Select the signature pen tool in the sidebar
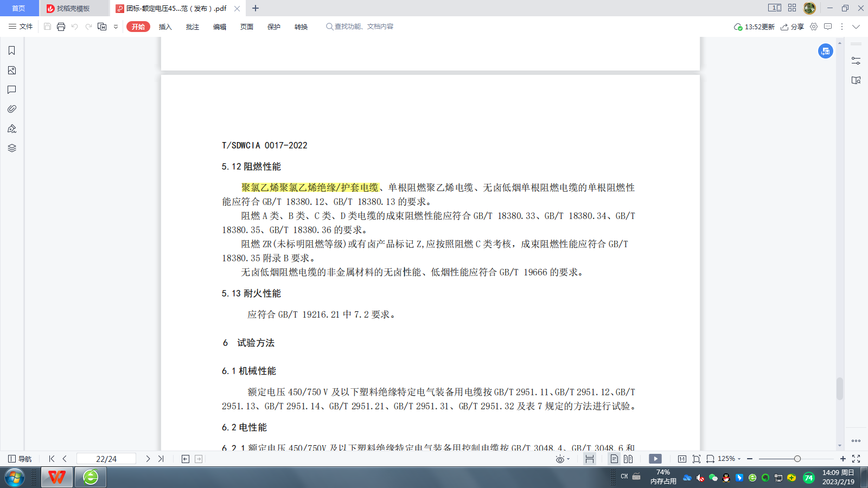The image size is (868, 488). 12,129
